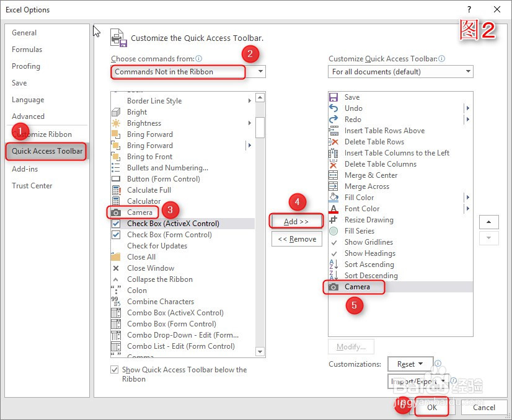Screen dimensions: 512x420
Task: Select Delete Table Columns in toolbar list
Action: pos(400,164)
